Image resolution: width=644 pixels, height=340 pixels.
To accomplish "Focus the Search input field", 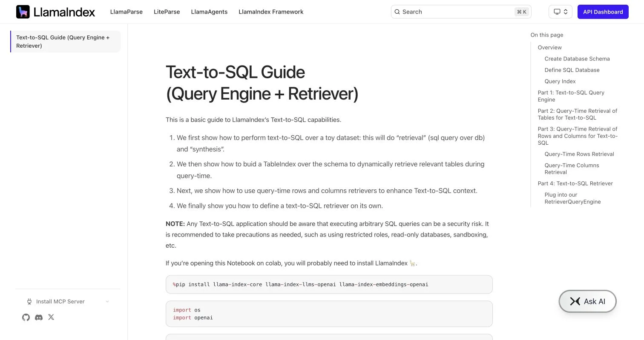I will pyautogui.click(x=461, y=12).
